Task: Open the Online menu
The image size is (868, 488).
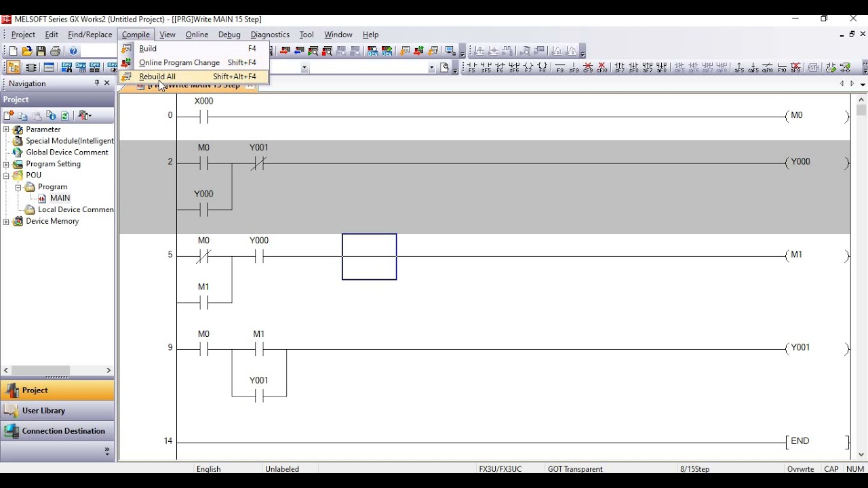Action: coord(197,35)
